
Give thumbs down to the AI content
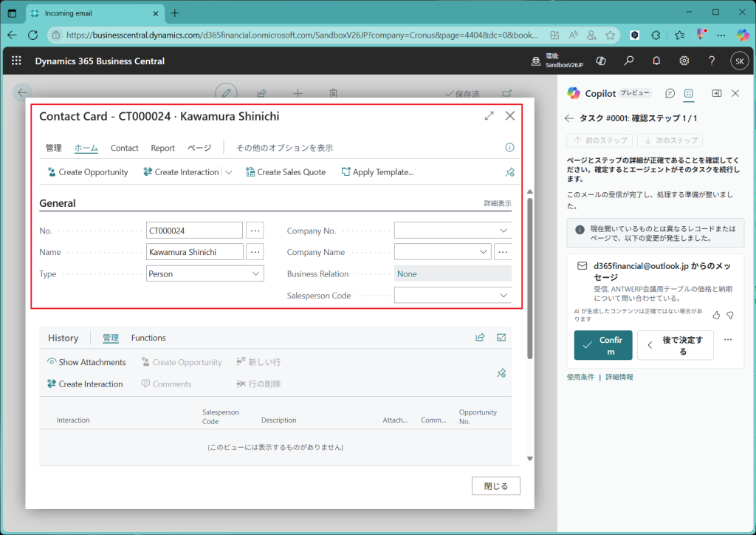(730, 316)
